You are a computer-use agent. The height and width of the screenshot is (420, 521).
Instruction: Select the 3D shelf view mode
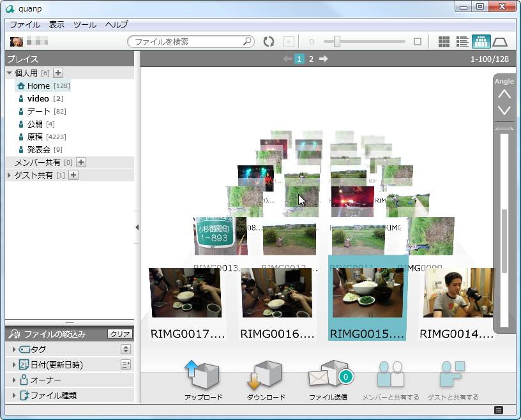481,41
